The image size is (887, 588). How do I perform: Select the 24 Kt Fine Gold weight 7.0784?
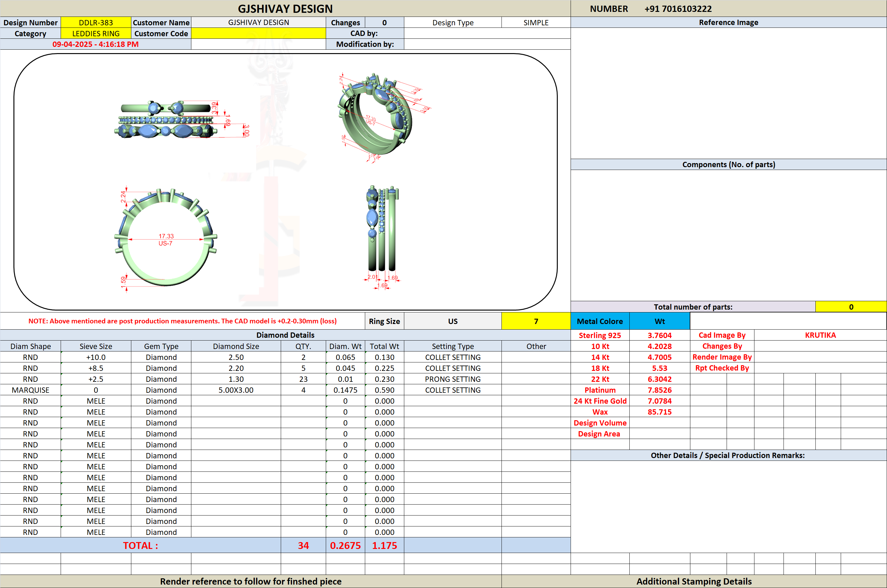pos(659,401)
